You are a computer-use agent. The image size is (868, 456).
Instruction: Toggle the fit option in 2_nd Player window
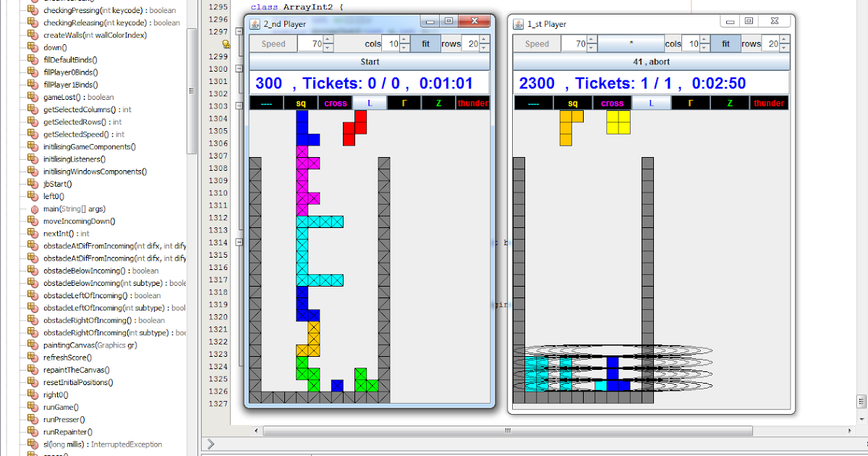(426, 43)
